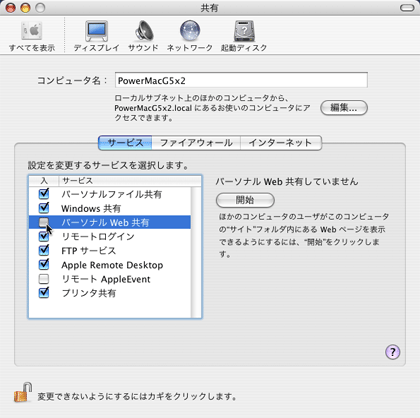Click the サービス column header

pos(130,181)
